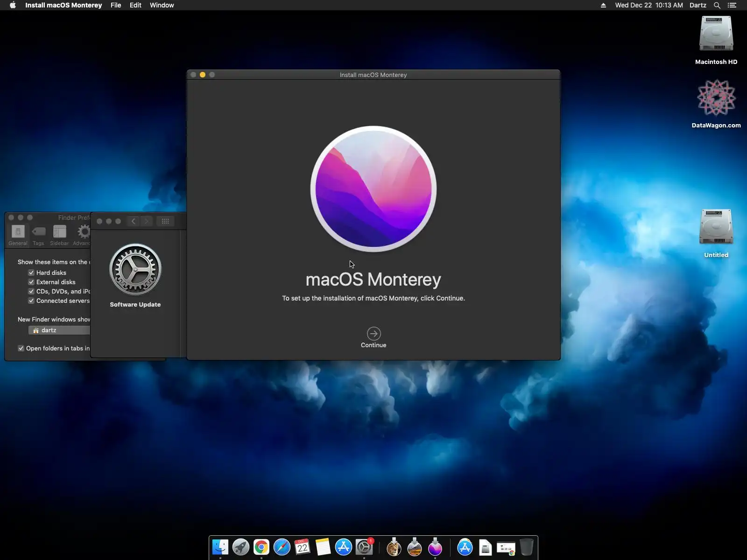Click the Install OS X Lion Dock icon

click(394, 547)
